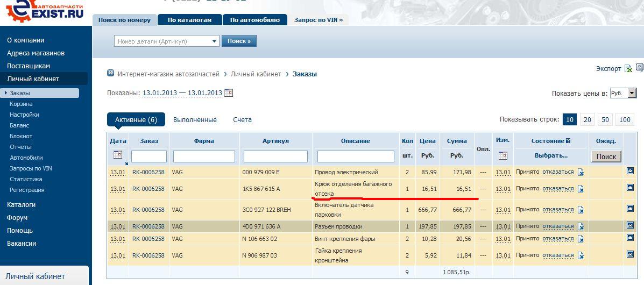Click the blue car icon in the Разъем проводки row
644x285 pixels.
630,226
